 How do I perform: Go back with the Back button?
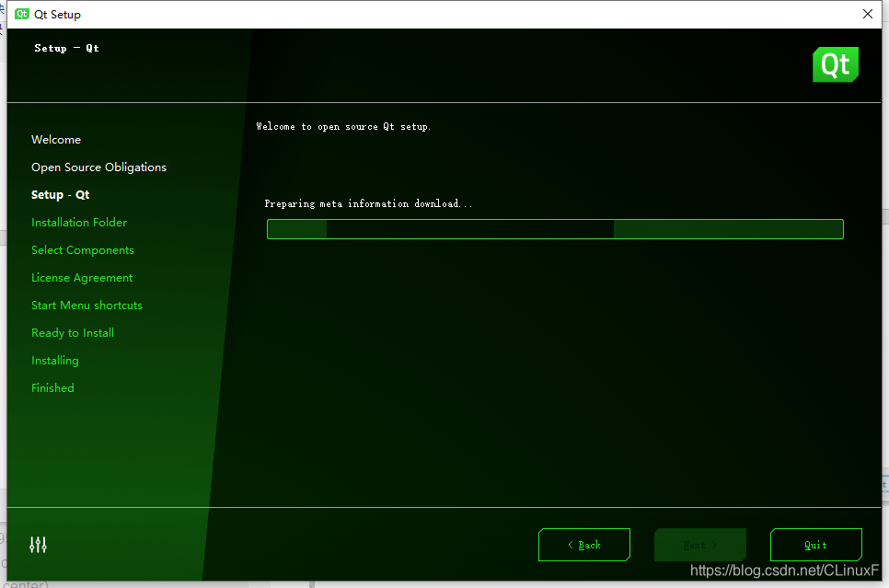[x=584, y=545]
